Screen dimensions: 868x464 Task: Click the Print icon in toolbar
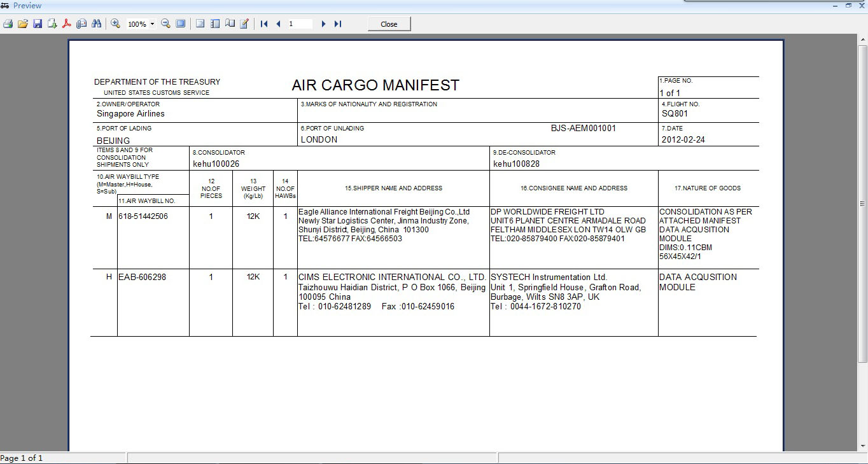(x=8, y=24)
